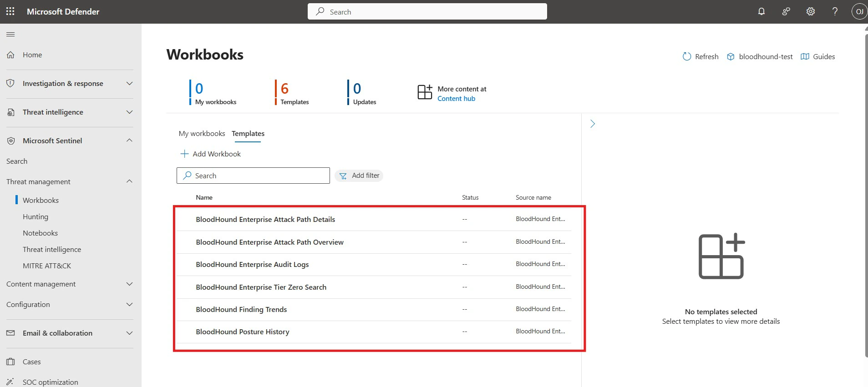Click the SOC optimization wand icon

pos(11,382)
